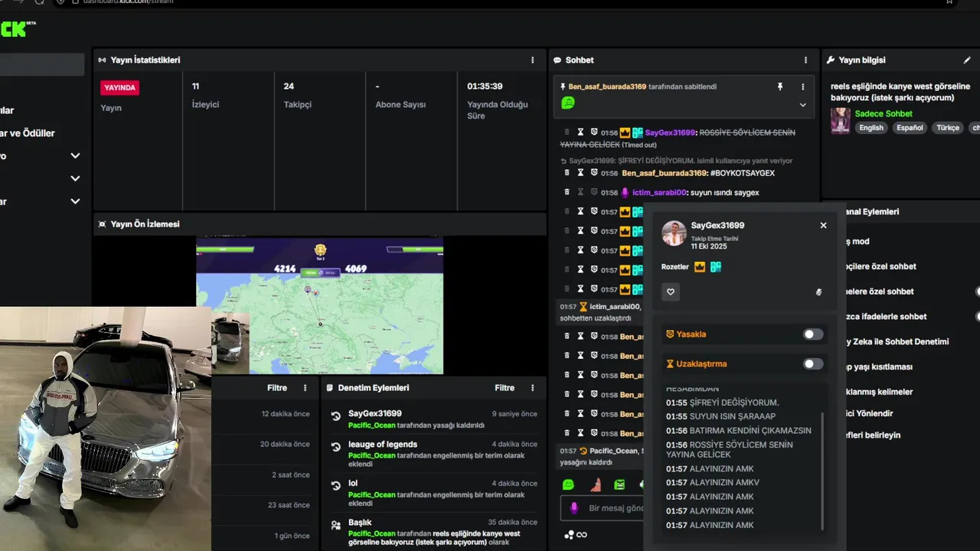Open 'klanmış kelimeler' channel action
The image size is (980, 551).
878,391
